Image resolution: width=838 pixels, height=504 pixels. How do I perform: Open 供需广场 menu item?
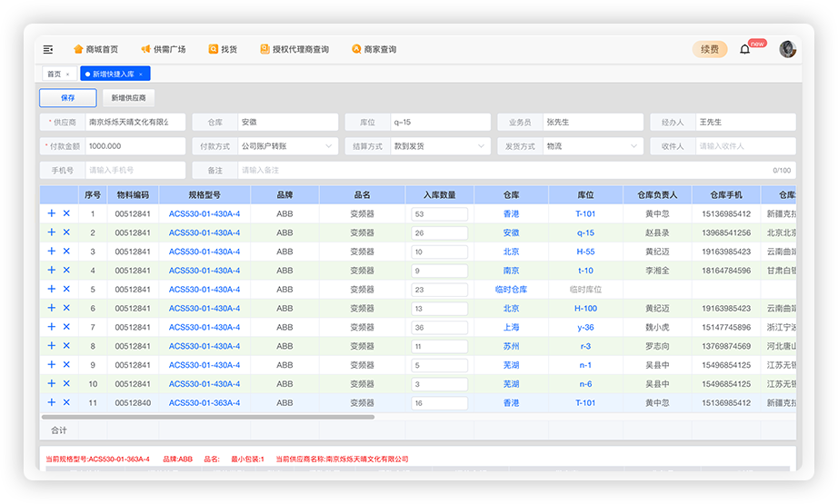click(164, 49)
